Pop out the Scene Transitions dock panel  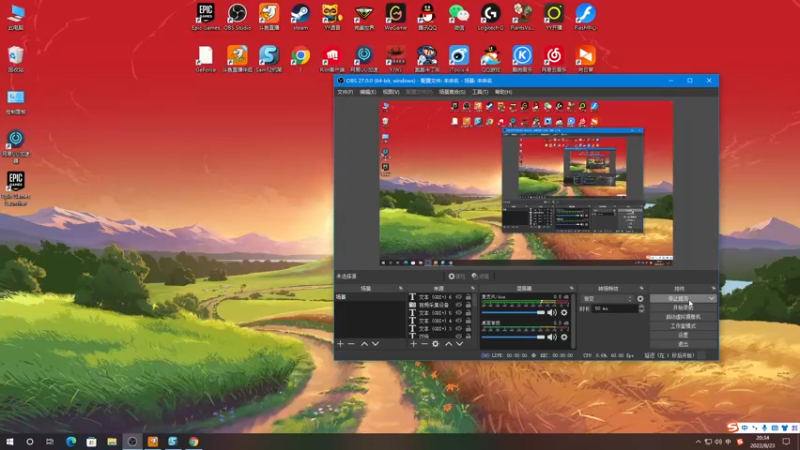click(x=642, y=288)
